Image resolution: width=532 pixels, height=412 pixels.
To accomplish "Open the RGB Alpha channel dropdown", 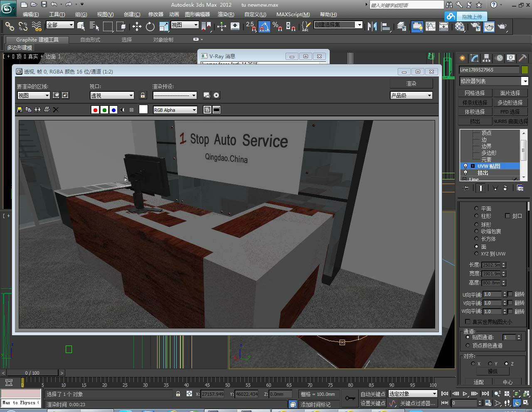I will tap(175, 110).
